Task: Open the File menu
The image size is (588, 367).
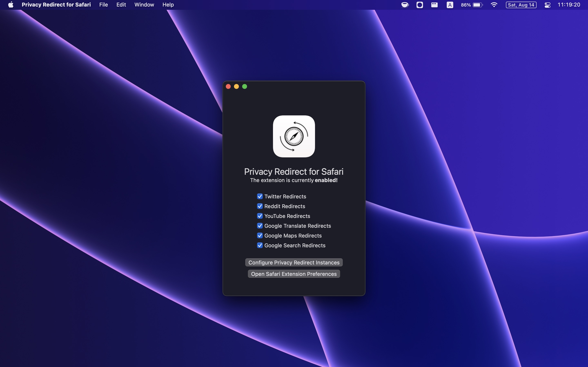Action: (x=104, y=5)
